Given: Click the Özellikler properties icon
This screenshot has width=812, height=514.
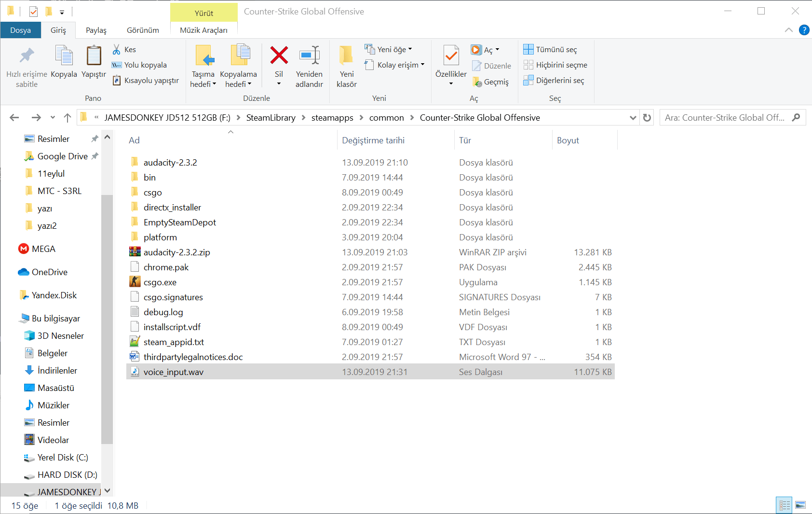Looking at the screenshot, I should (451, 56).
